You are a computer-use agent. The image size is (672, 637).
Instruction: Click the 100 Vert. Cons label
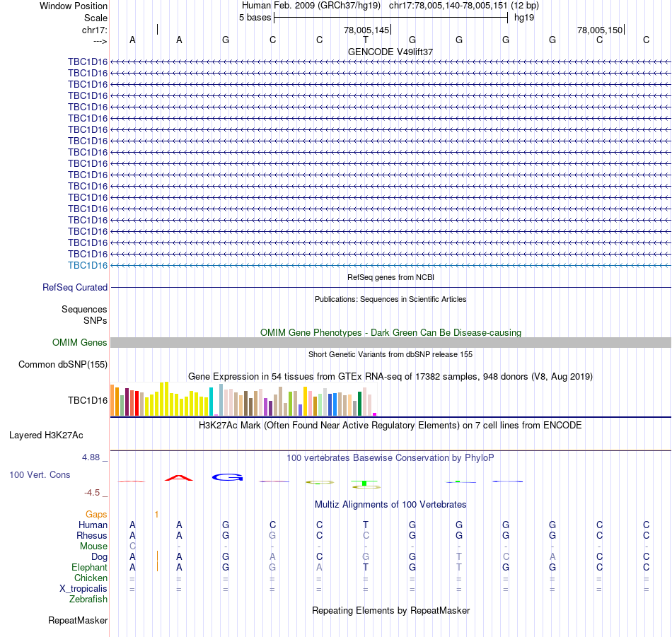pyautogui.click(x=40, y=474)
